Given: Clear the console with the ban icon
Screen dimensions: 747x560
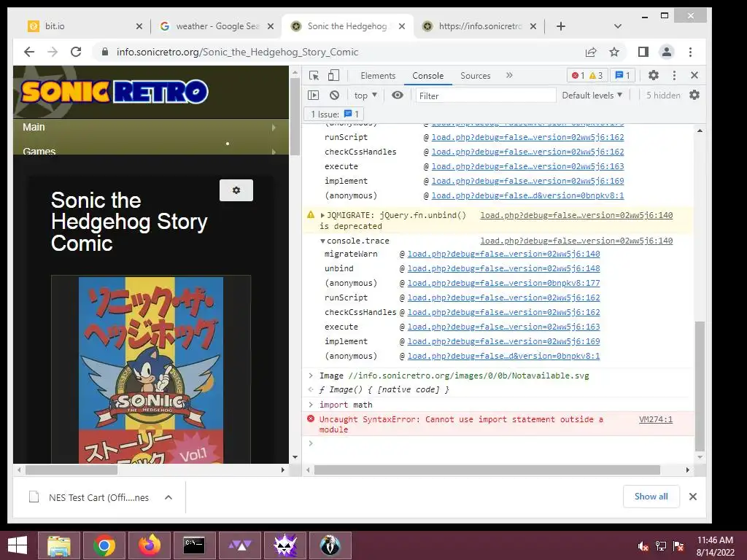Looking at the screenshot, I should [334, 96].
